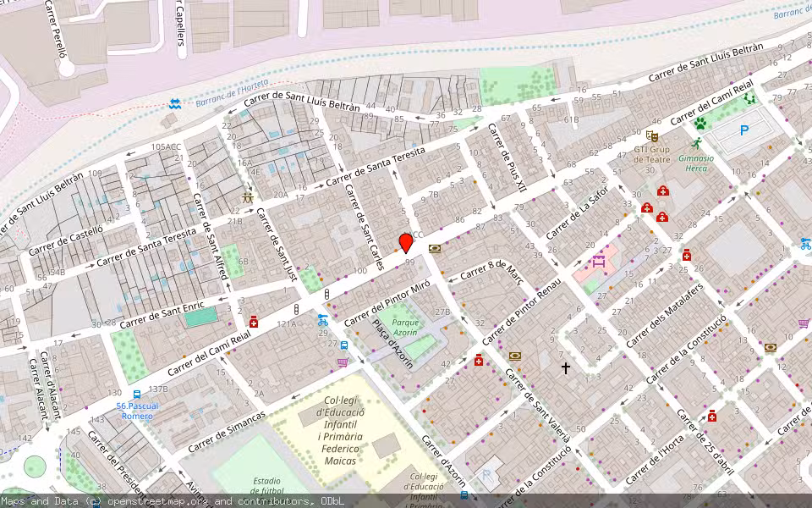This screenshot has width=812, height=508.
Task: Open the openstreetmap.org attribution link
Action: 150,501
